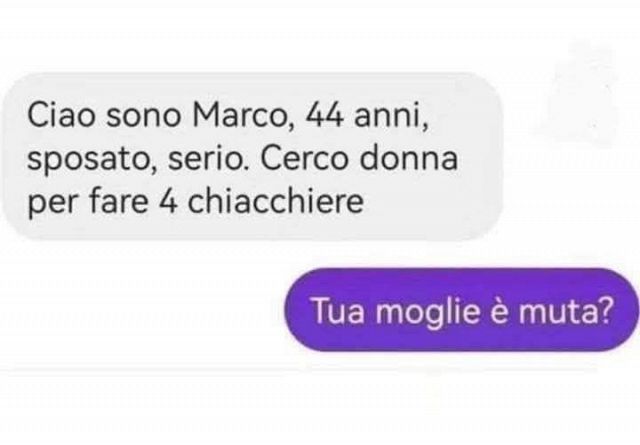Tap the purple reply bubble

462,310
